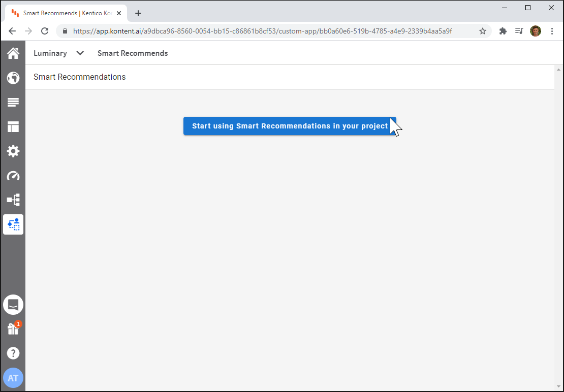The width and height of the screenshot is (564, 392).
Task: Open project settings via the gear icon
Action: point(13,151)
